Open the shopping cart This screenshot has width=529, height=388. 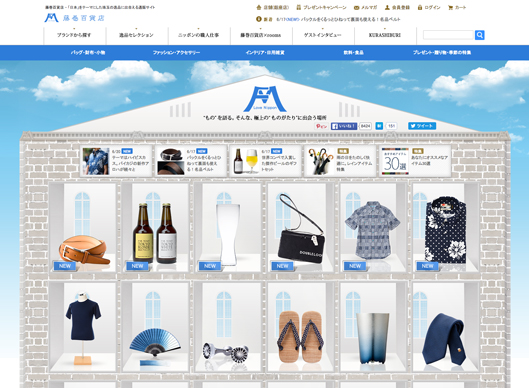457,7
